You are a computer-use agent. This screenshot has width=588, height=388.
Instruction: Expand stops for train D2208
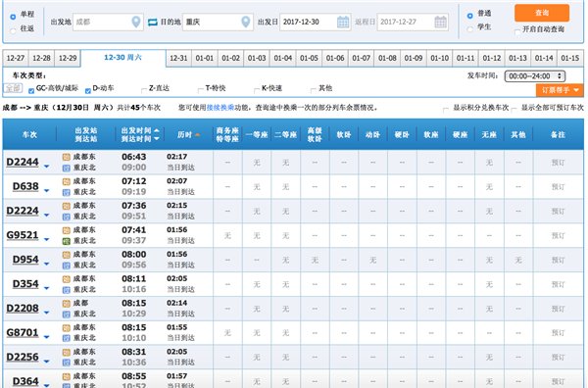(x=46, y=313)
